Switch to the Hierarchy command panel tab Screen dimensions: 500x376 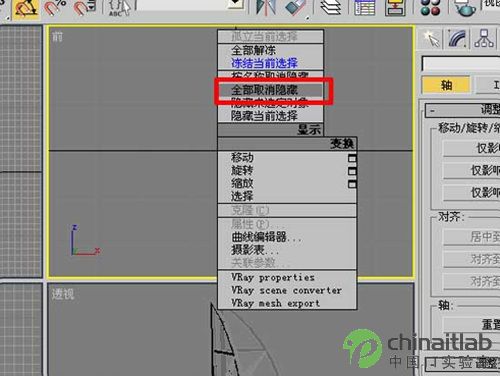(x=484, y=39)
